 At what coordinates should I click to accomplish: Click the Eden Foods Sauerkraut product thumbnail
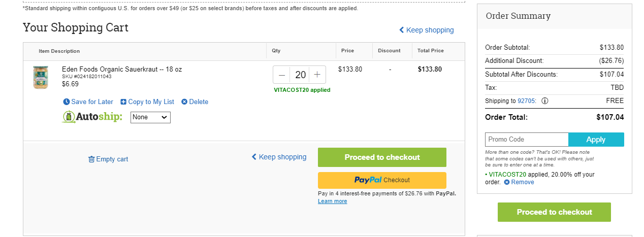click(41, 78)
